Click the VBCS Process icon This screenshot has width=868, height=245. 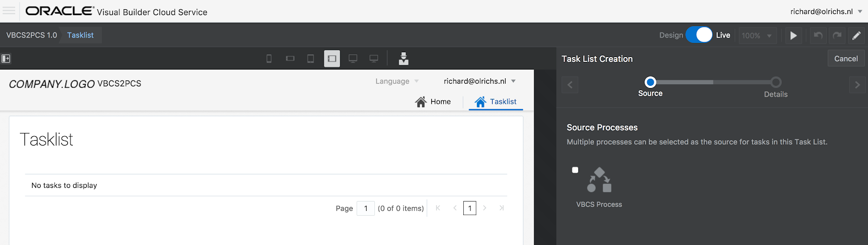click(599, 180)
